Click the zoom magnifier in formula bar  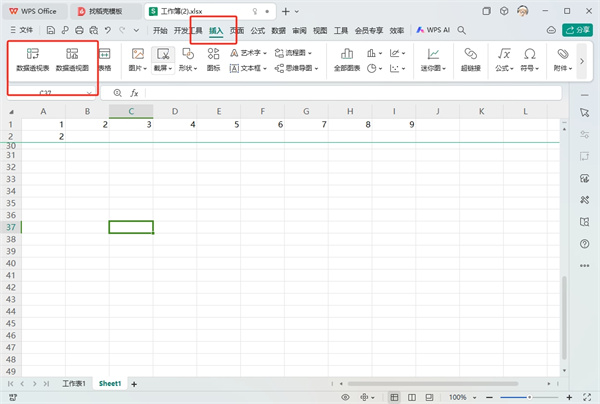pos(117,93)
